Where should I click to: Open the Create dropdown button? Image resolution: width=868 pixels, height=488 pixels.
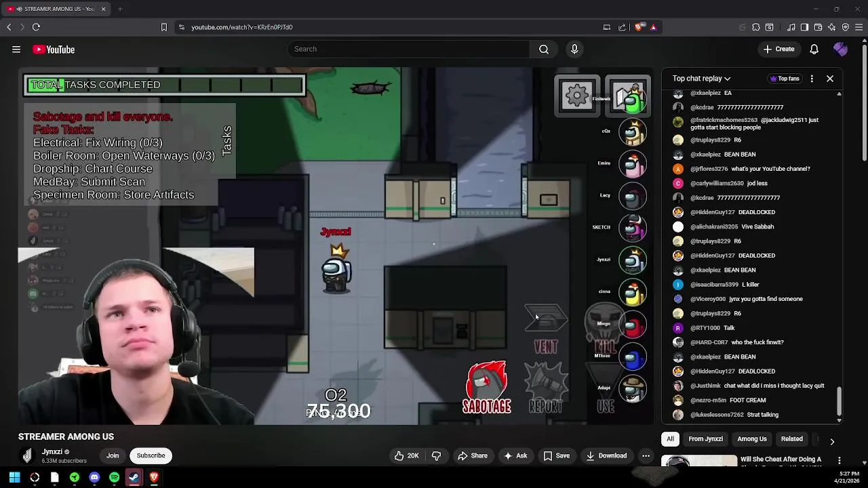(x=778, y=49)
